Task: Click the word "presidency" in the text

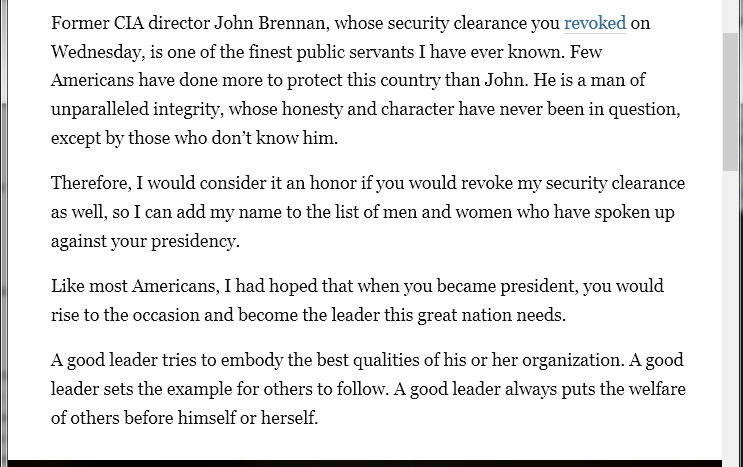Action: (x=195, y=241)
